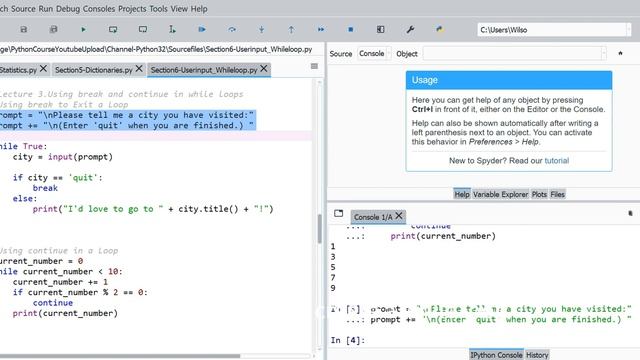Start debugging the file icon

(202, 29)
